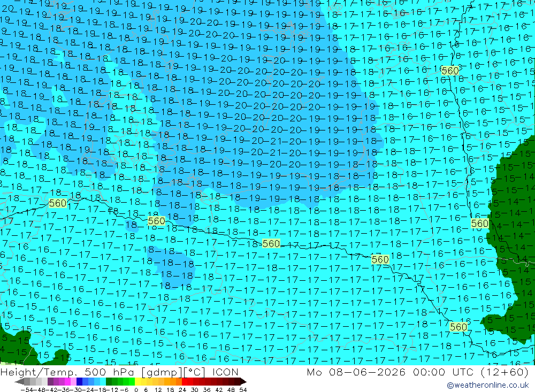Image resolution: width=535 pixels, height=392 pixels.
Task: Click the '36' legend scale label
Action: [207, 390]
